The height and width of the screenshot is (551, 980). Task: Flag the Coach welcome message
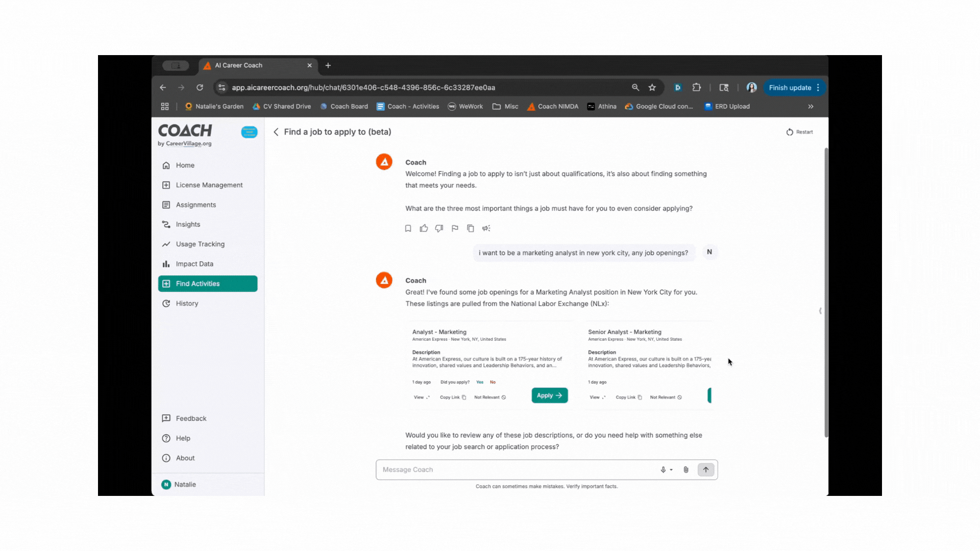pyautogui.click(x=455, y=229)
